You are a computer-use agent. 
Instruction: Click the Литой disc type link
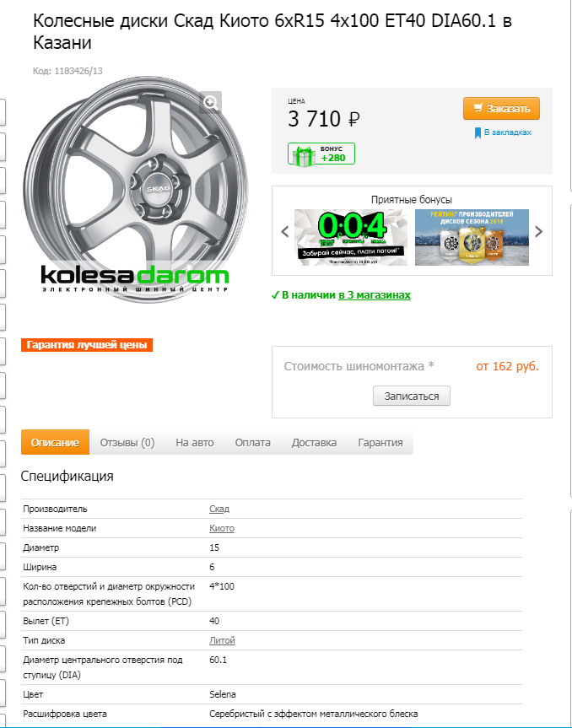pyautogui.click(x=222, y=641)
